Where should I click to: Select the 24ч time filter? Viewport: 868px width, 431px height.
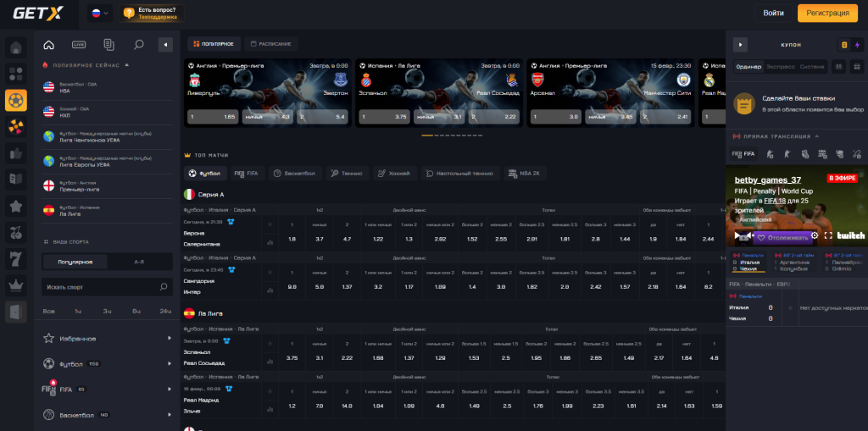[x=164, y=312]
